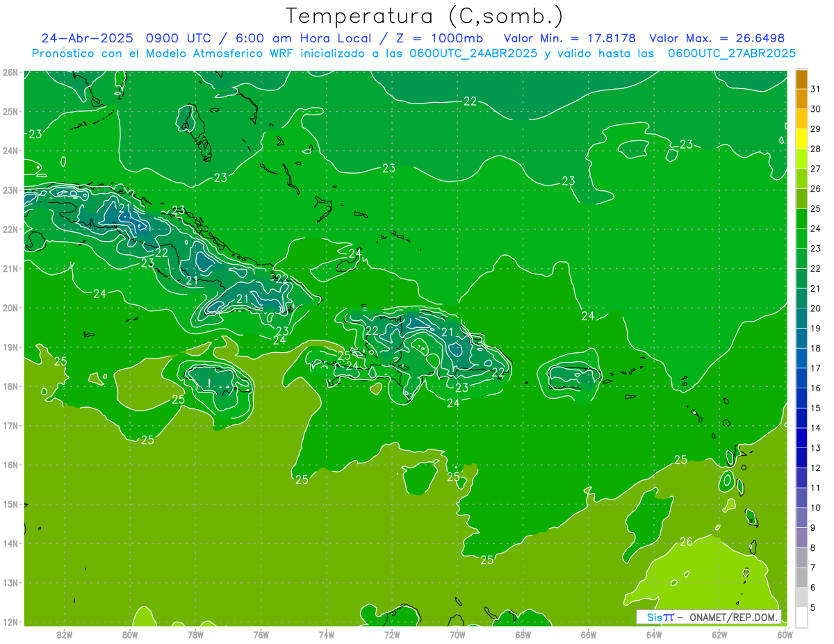The image size is (834, 644).
Task: Click the "76W" longitude axis label
Action: 261,634
